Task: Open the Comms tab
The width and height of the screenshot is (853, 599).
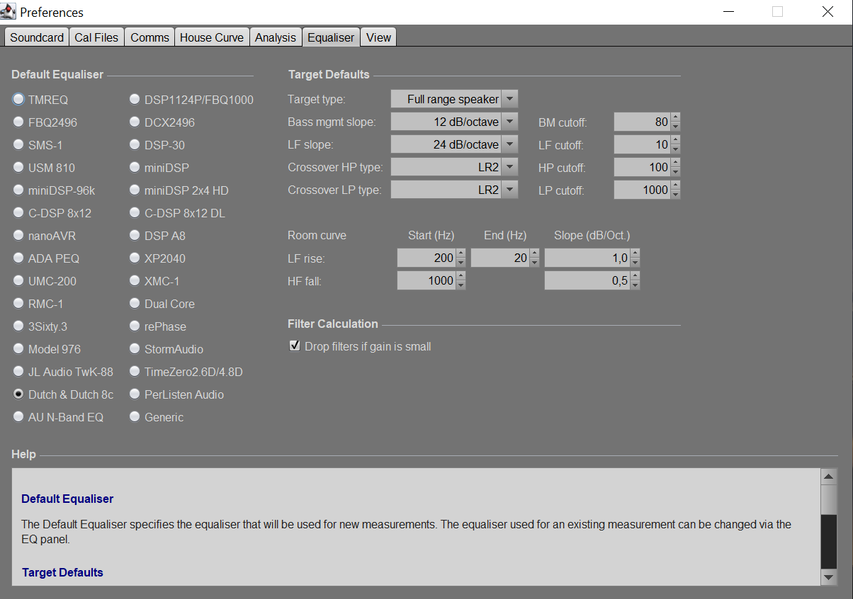Action: 150,38
